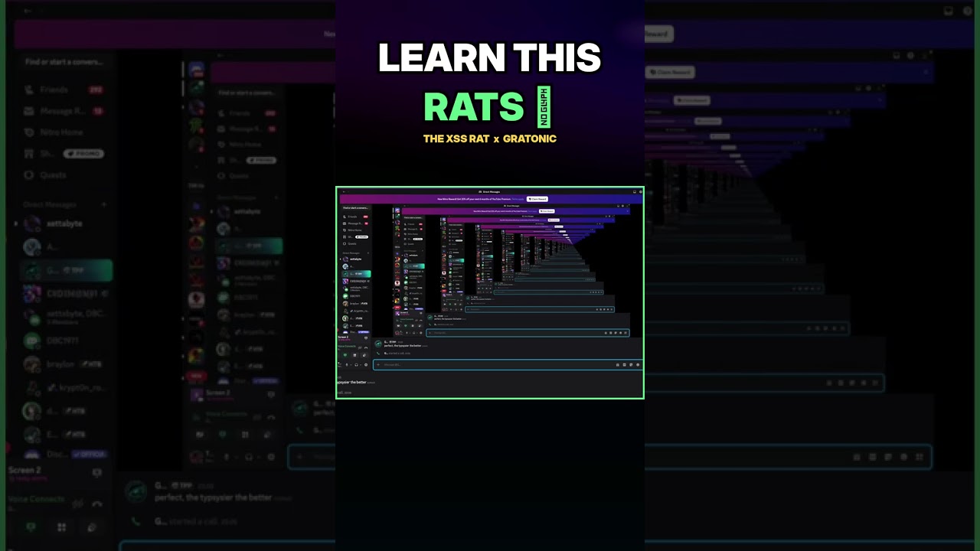Open GIF picker in bottommost sharp message box
Screen dimensions: 980x551
625,364
